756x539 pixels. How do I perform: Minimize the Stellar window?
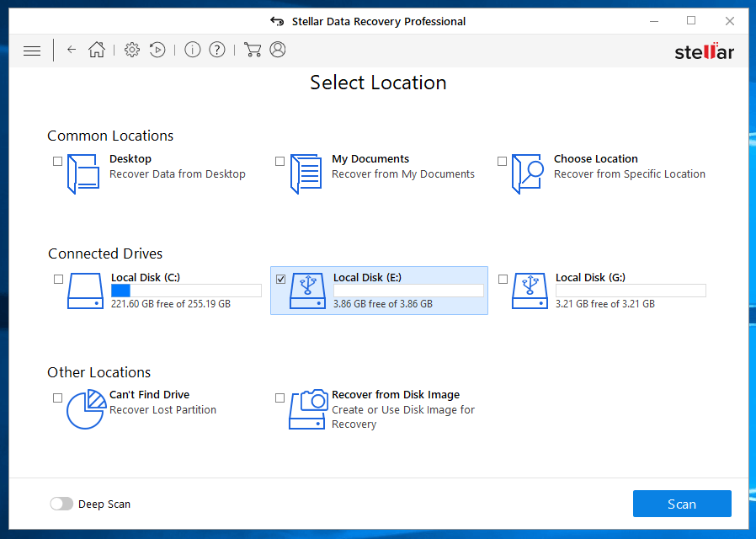654,21
